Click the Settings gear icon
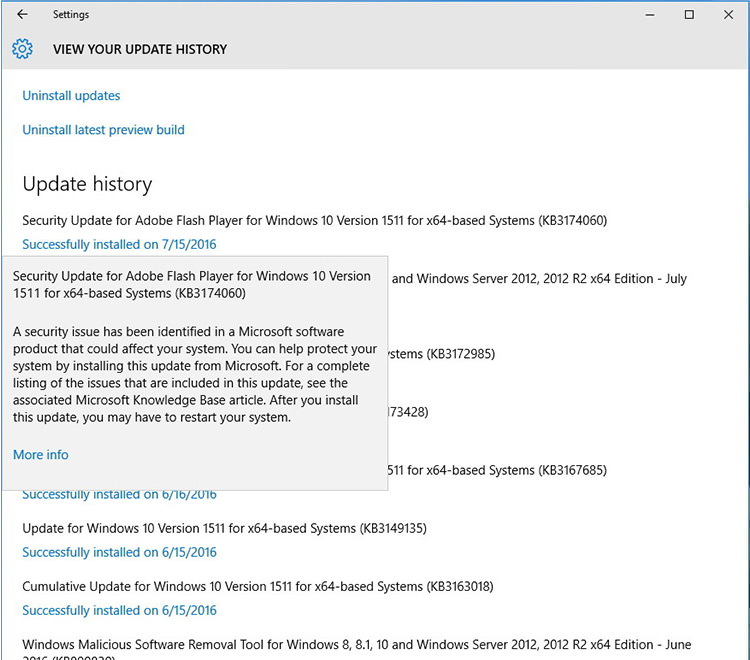Screen dimensions: 750x660 pos(22,49)
